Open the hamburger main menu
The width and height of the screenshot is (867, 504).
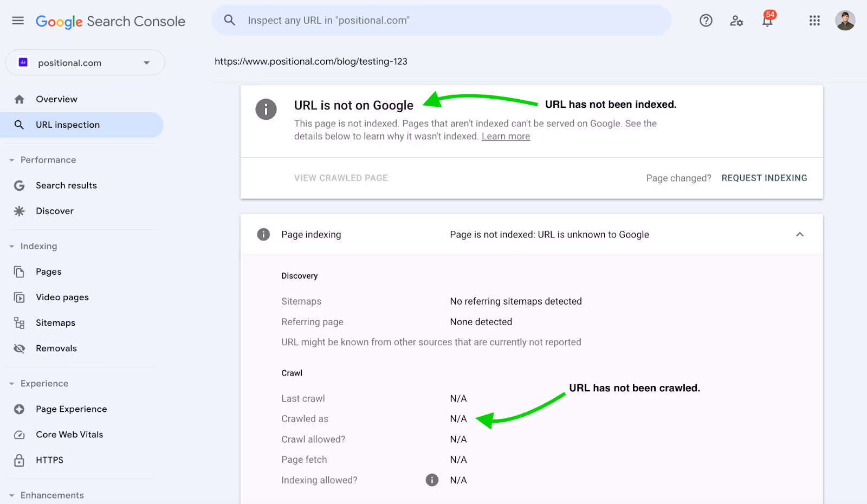coord(18,21)
